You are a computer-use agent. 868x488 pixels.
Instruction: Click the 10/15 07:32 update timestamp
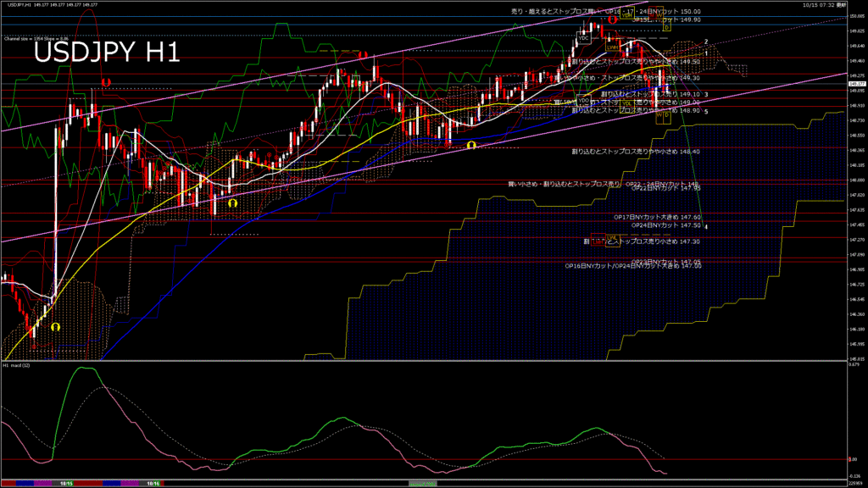[x=824, y=4]
